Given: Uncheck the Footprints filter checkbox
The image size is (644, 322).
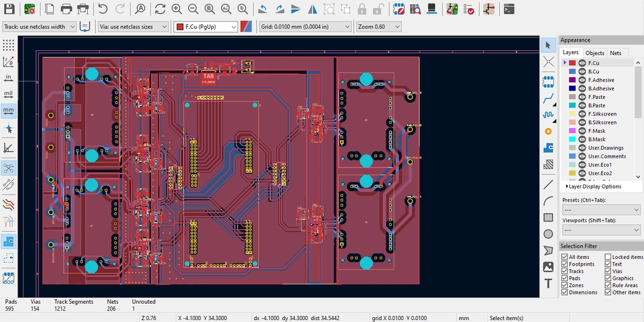Looking at the screenshot, I should coord(565,264).
